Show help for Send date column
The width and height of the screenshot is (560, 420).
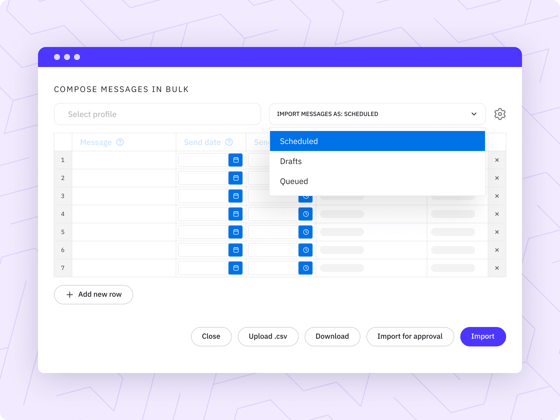click(229, 142)
